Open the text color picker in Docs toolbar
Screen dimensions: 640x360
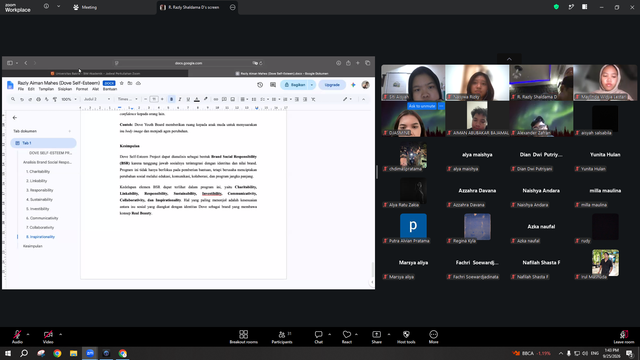click(x=197, y=99)
